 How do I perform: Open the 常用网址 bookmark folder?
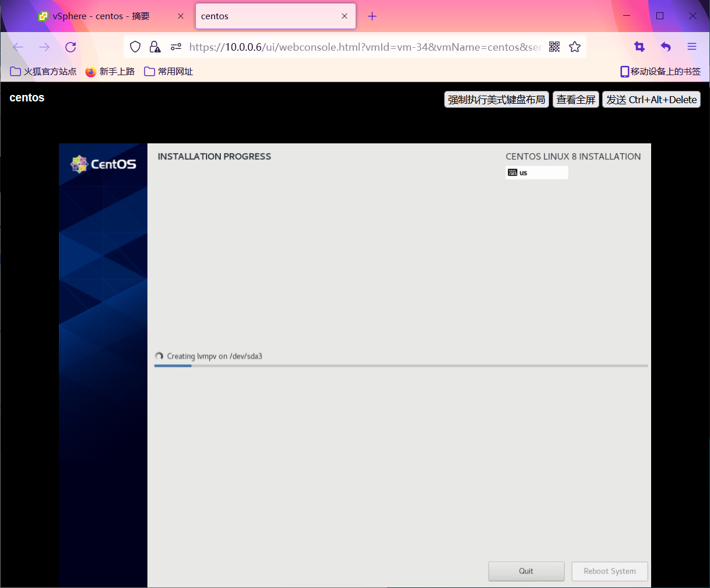click(168, 72)
